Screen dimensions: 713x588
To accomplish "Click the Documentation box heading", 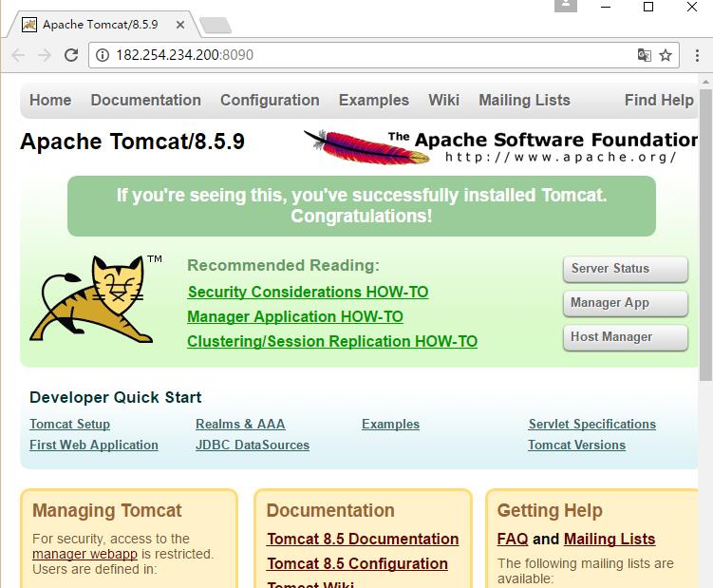I will 330,511.
